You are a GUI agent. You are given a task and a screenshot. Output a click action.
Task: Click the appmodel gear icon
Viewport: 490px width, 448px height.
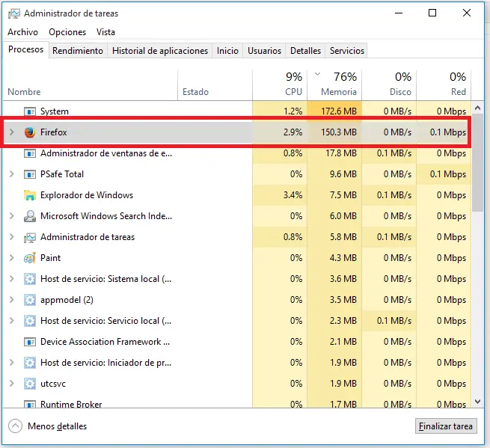pyautogui.click(x=30, y=300)
